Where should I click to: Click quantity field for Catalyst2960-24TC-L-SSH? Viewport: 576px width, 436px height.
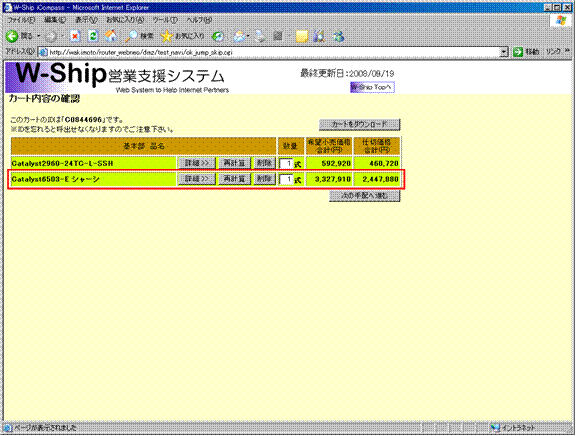click(x=286, y=163)
